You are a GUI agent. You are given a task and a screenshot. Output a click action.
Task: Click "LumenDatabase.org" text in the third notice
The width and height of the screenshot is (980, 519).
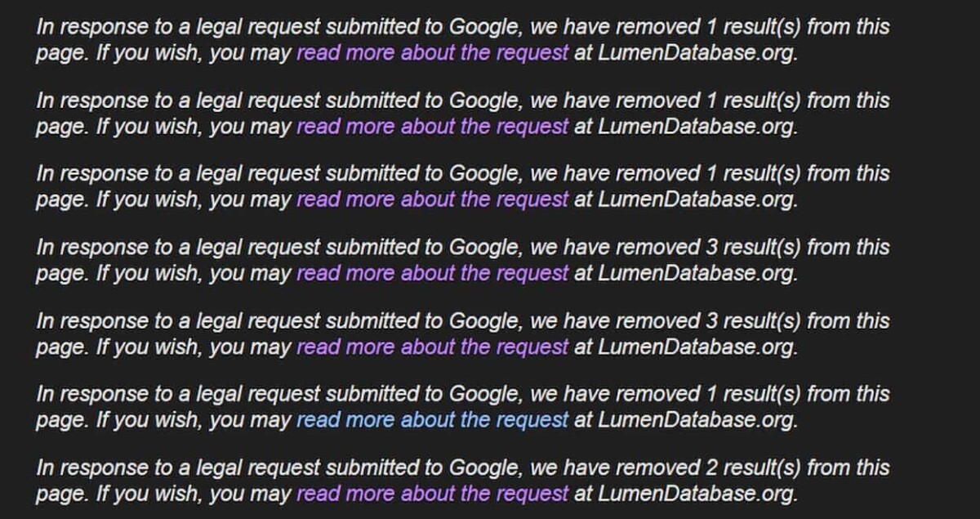coord(697,200)
